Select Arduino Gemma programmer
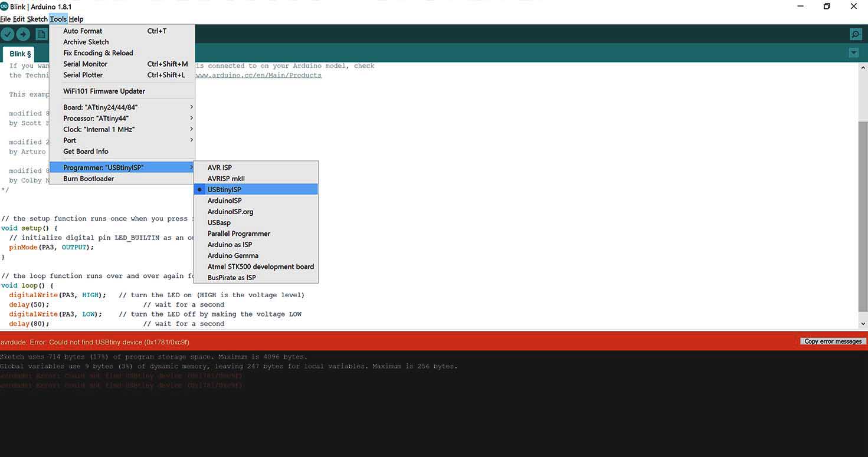The height and width of the screenshot is (457, 868). click(256, 255)
